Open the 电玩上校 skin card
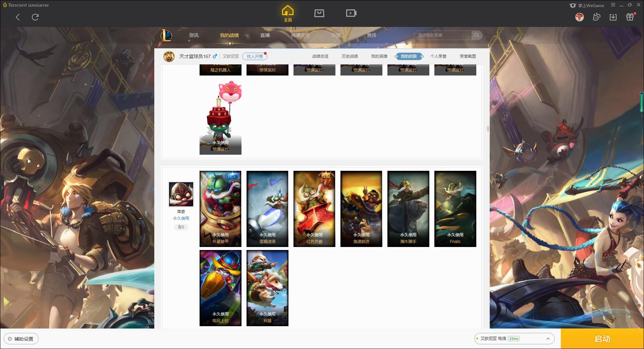The height and width of the screenshot is (349, 644). click(x=220, y=288)
